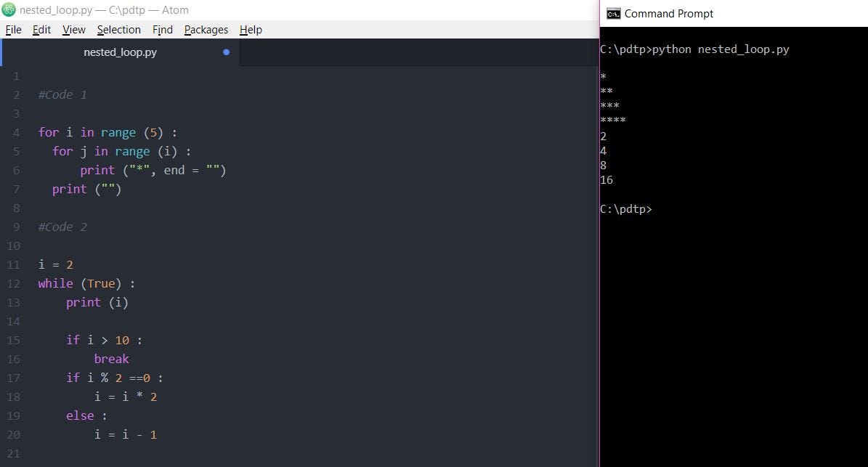Place cursor in the #Code 1 comment
This screenshot has height=467, width=868.
coord(62,94)
